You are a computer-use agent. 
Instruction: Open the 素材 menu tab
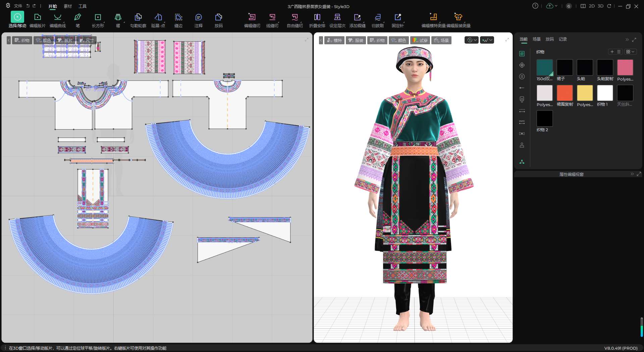68,6
